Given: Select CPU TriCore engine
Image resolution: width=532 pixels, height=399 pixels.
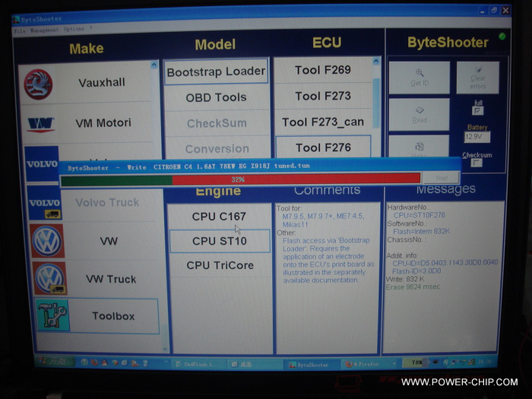Looking at the screenshot, I should [x=220, y=265].
